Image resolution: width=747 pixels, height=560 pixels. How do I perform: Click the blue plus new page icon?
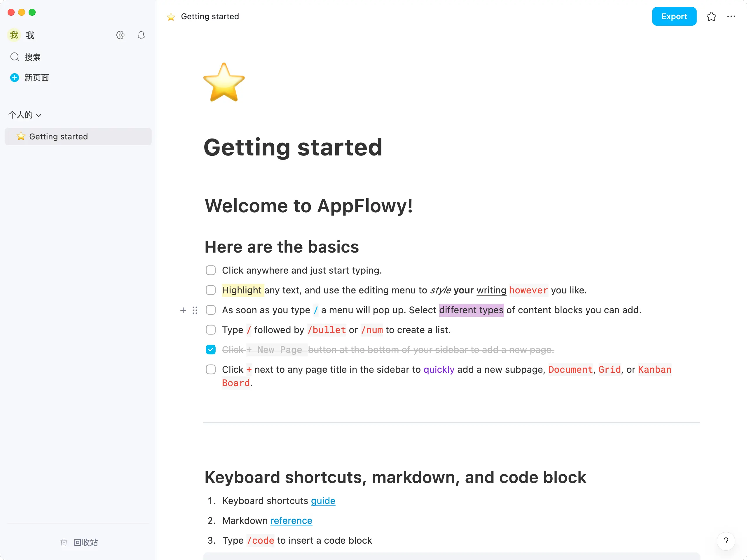(15, 78)
